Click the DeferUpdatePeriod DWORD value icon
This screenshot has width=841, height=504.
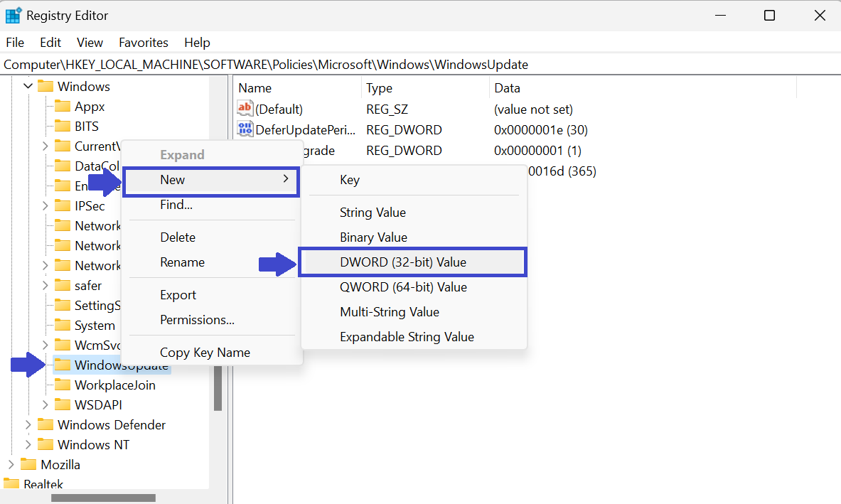(x=245, y=129)
